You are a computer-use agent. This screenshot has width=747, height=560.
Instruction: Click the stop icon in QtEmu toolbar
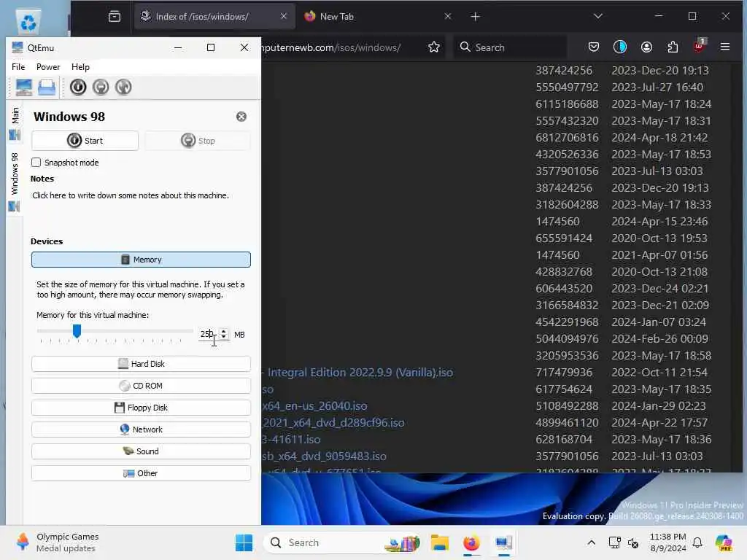[101, 87]
